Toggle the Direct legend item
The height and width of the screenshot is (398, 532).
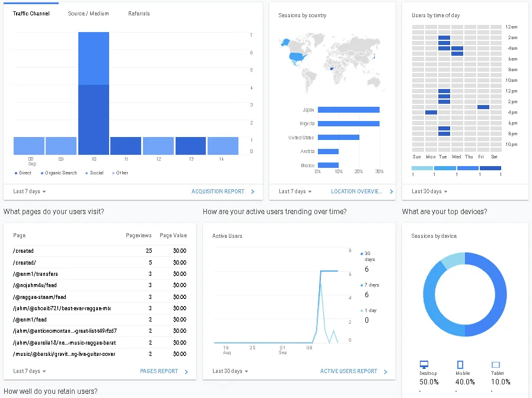click(x=23, y=173)
